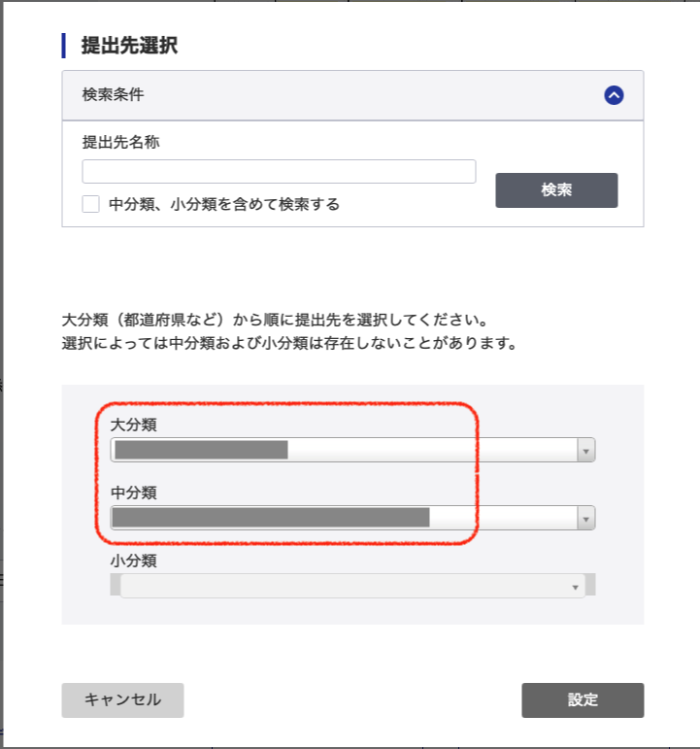The width and height of the screenshot is (700, 749).
Task: Click the 中分類、小分類を含めて検索する label text
Action: tap(224, 204)
